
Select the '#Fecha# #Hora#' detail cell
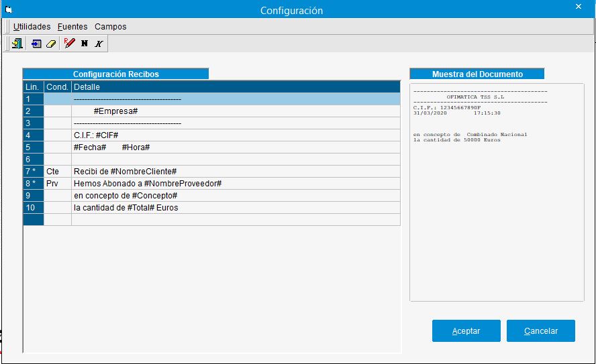coord(236,147)
